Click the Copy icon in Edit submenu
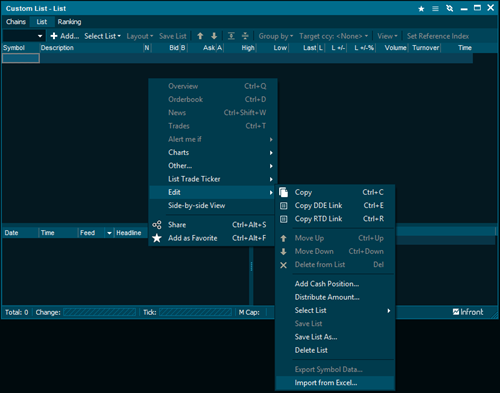Viewport: 500px width, 393px height. point(283,192)
